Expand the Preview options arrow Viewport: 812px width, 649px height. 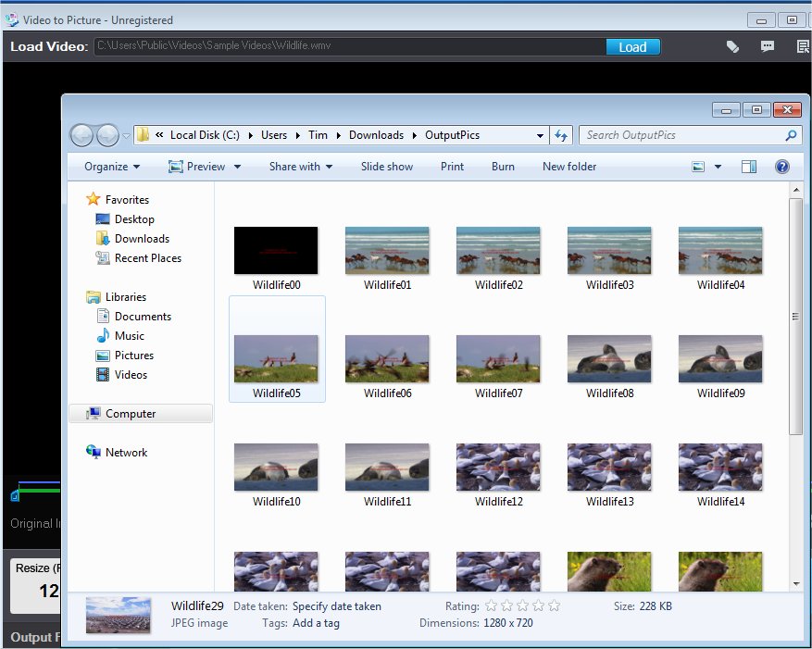(237, 167)
